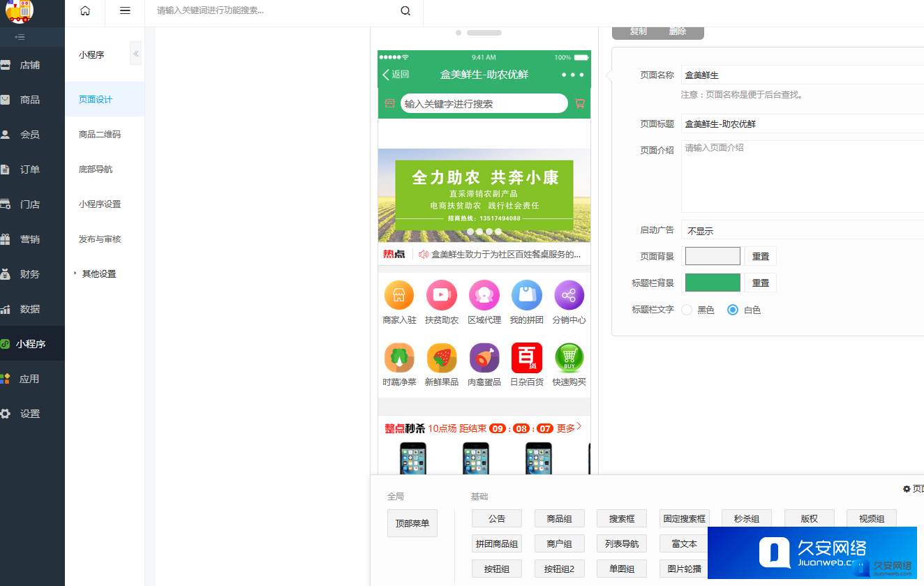Click the 商家入驻 shop icon
924x586 pixels.
click(x=399, y=295)
